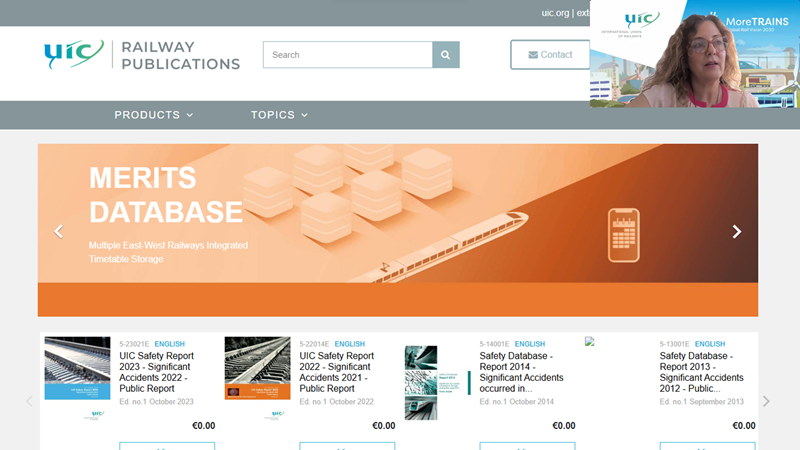Open UIC Safety Report 2022 cover thumbnail

coord(257,369)
